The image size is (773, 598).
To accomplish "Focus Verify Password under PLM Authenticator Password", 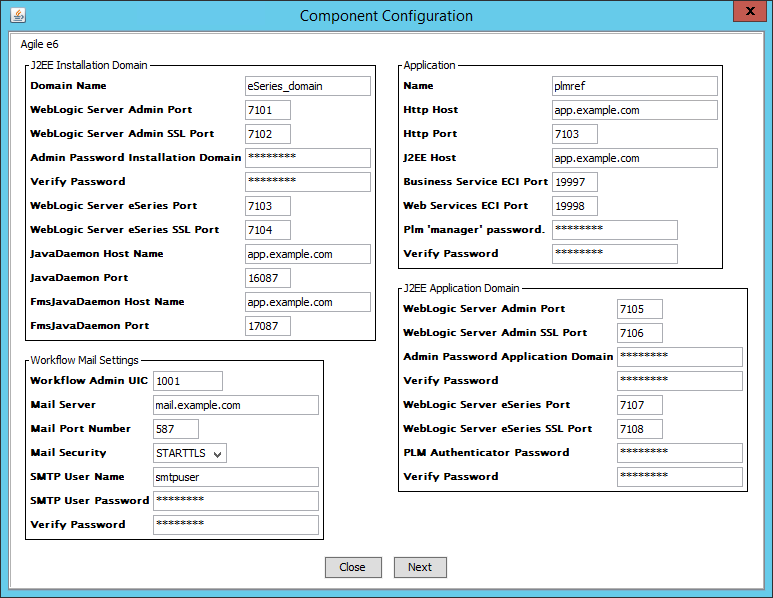I will click(x=680, y=477).
